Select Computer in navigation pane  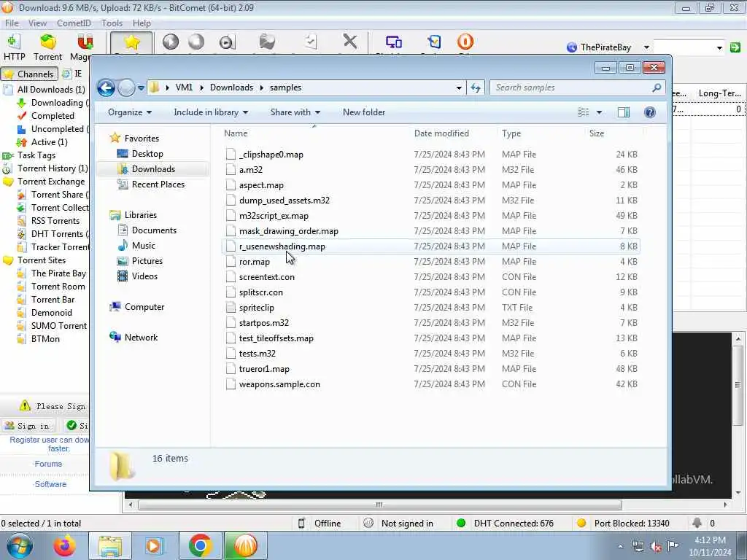tap(144, 307)
